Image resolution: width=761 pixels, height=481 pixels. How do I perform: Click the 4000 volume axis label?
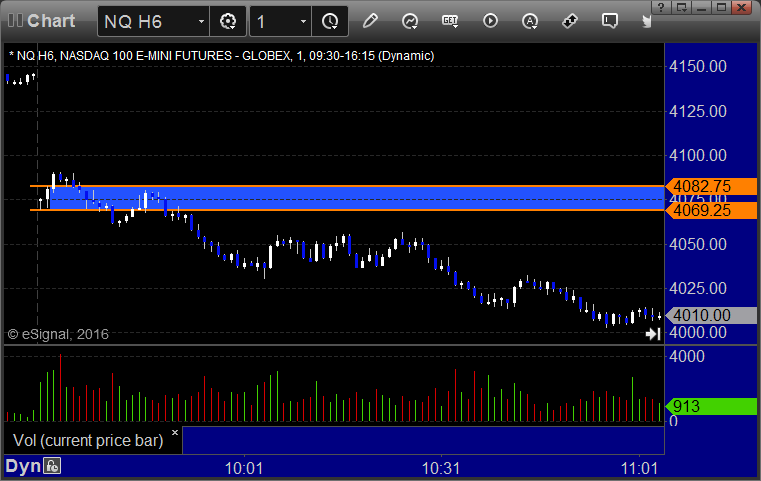click(687, 357)
